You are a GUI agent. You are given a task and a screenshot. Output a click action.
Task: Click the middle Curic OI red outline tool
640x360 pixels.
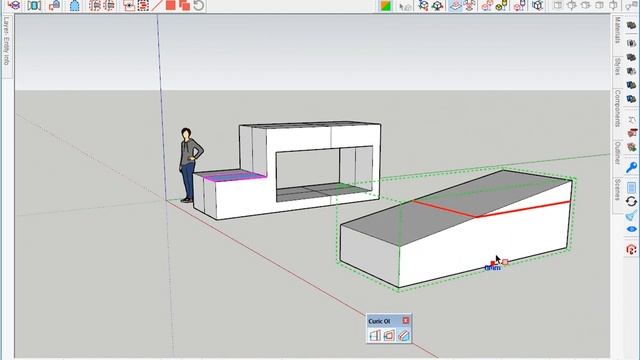pyautogui.click(x=389, y=336)
